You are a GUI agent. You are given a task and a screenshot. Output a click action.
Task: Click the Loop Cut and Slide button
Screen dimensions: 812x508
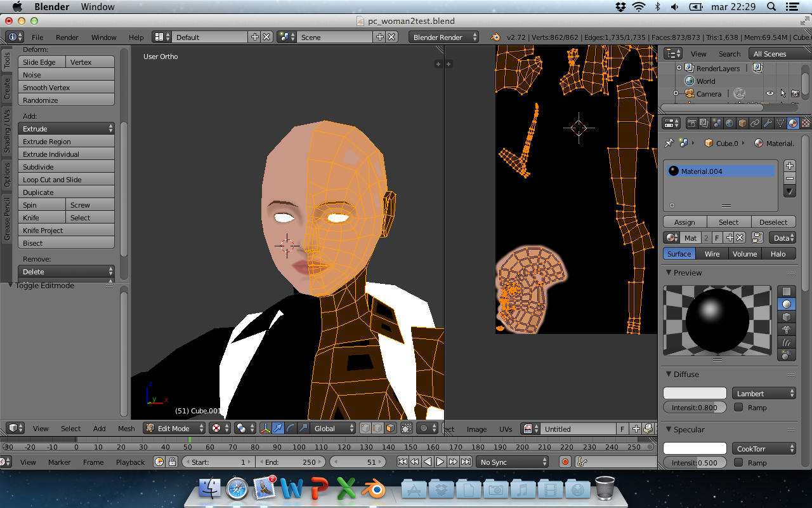pos(52,180)
